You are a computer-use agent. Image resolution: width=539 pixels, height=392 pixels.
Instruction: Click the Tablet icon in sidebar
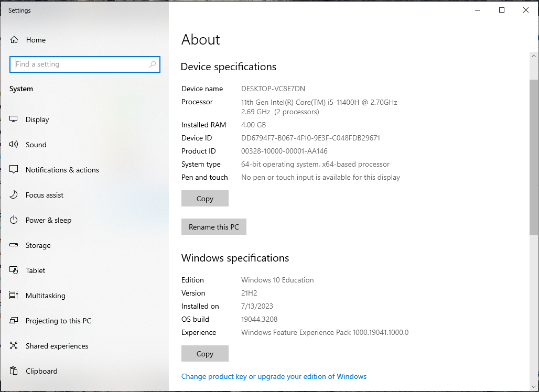[14, 270]
